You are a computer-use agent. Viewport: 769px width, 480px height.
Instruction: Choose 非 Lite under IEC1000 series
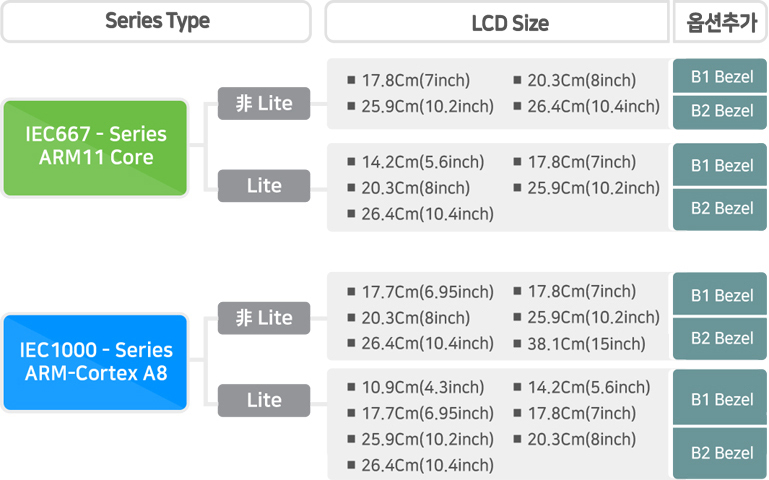264,318
